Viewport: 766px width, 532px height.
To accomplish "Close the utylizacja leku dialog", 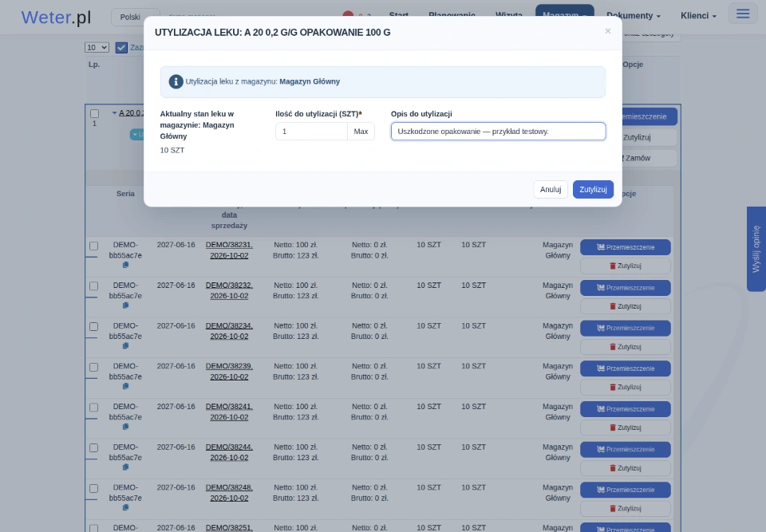I will click(608, 31).
